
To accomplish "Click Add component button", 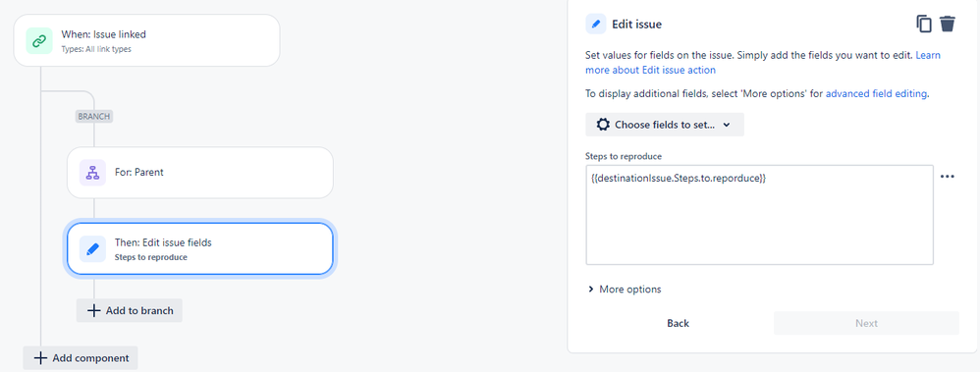I will [x=81, y=358].
